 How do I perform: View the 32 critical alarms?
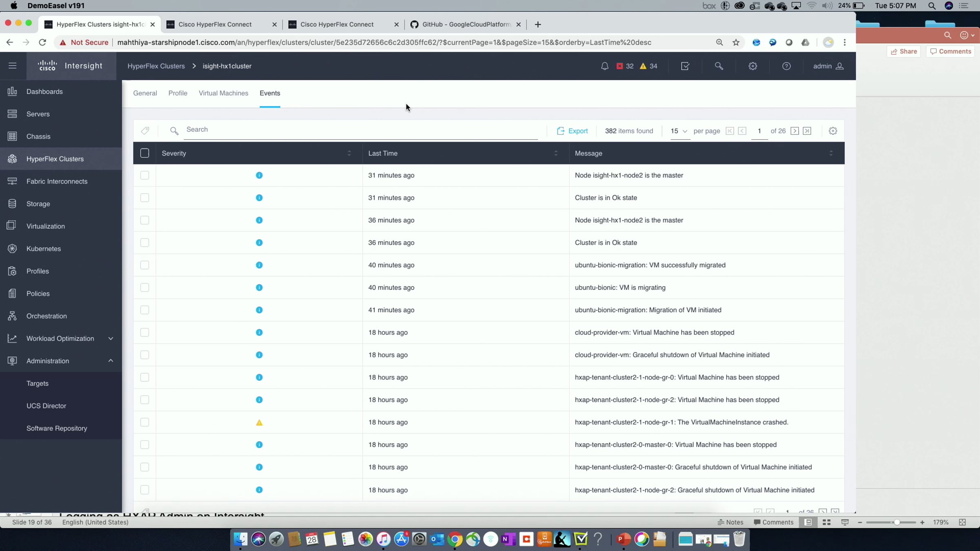pos(625,66)
